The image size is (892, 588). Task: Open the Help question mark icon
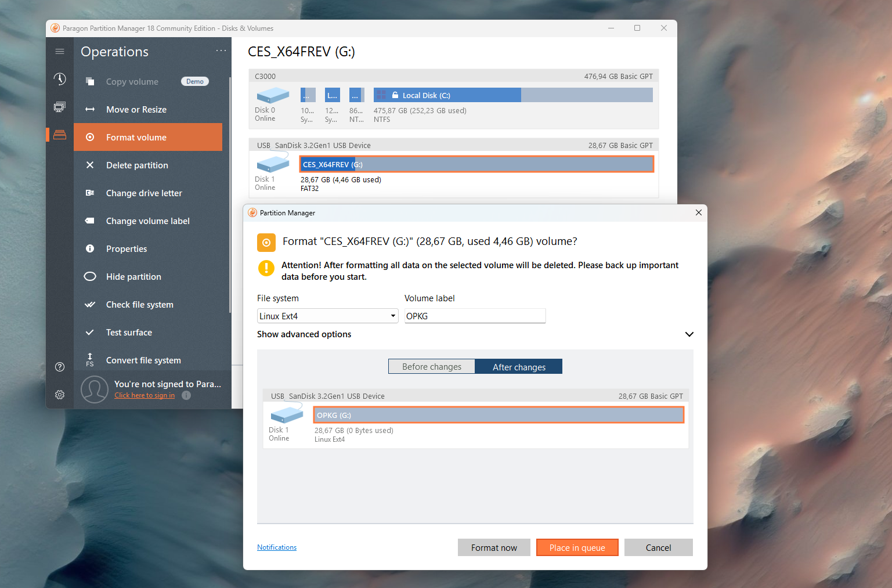(x=60, y=367)
